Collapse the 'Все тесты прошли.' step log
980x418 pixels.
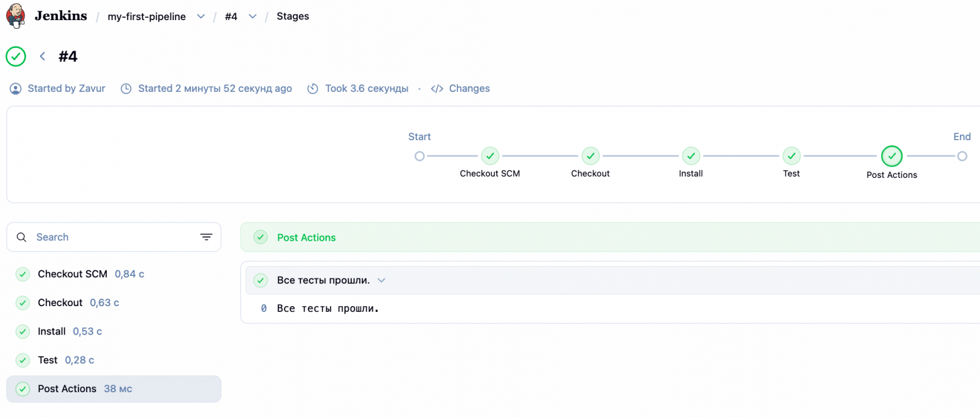(x=381, y=280)
